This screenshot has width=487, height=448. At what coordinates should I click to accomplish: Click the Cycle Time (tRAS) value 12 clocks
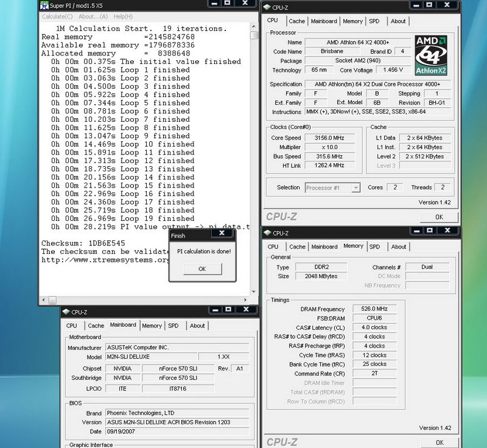tap(374, 355)
